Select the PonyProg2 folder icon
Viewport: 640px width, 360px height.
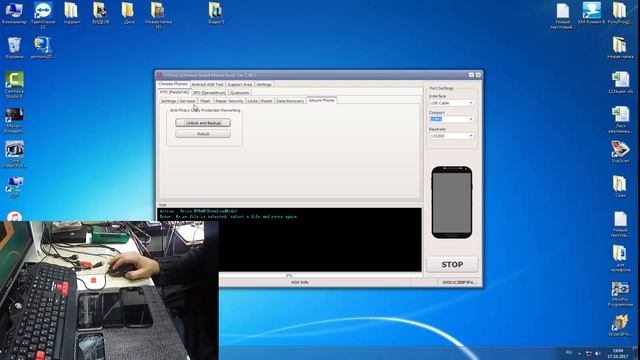619,13
